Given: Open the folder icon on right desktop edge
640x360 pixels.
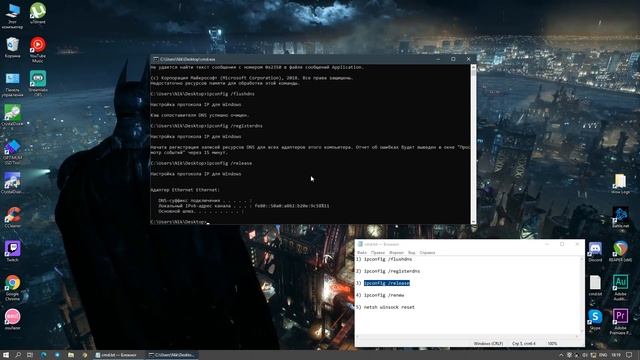Looking at the screenshot, I should coord(620,184).
